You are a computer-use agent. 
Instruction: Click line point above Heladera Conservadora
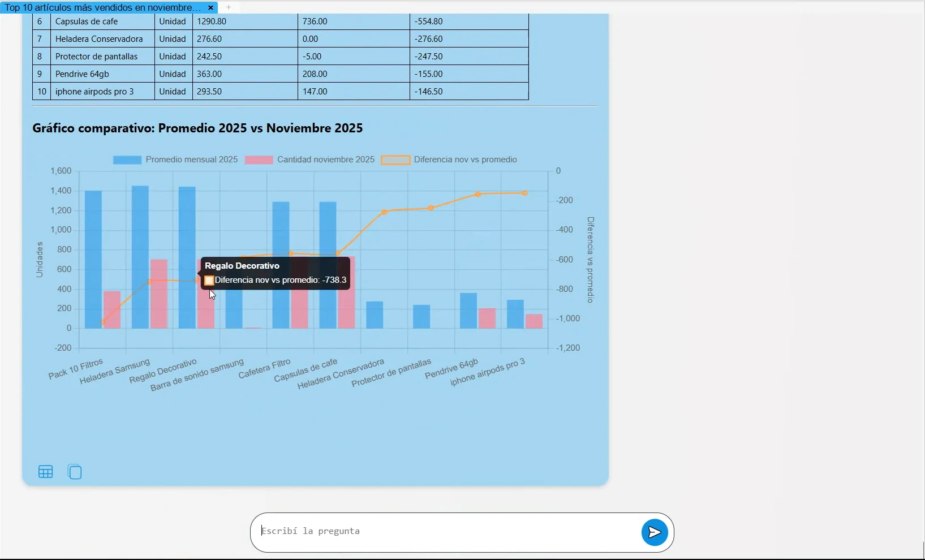384,212
